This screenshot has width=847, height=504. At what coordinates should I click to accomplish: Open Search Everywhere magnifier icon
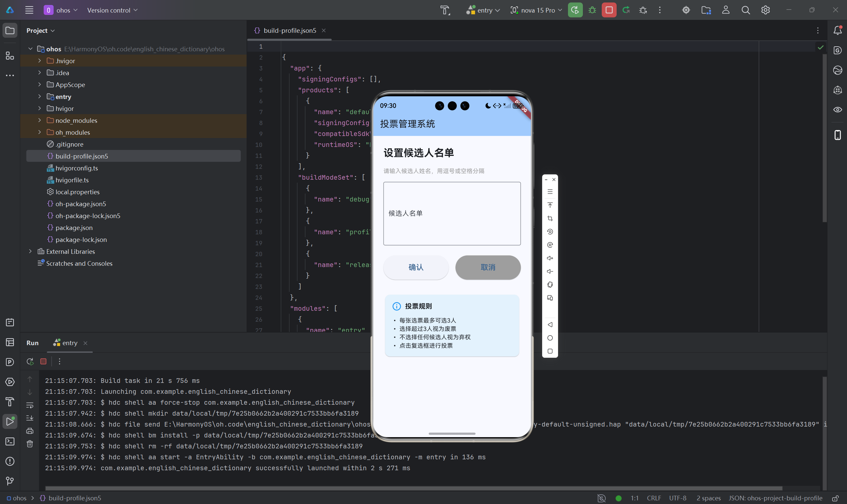click(x=745, y=10)
